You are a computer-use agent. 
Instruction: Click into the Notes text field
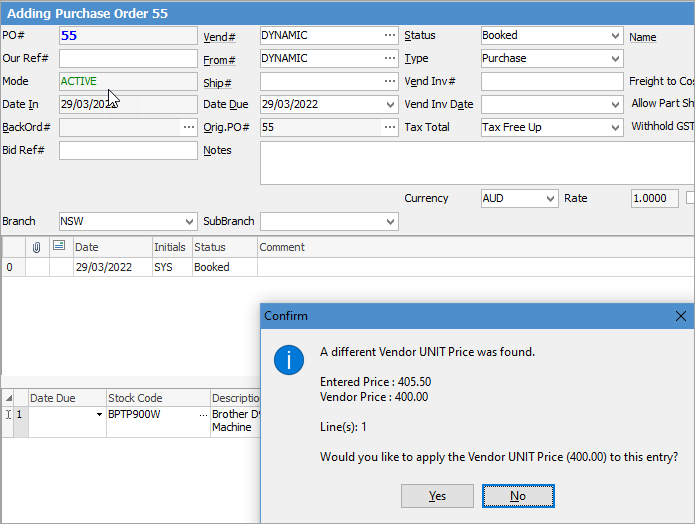(470, 163)
